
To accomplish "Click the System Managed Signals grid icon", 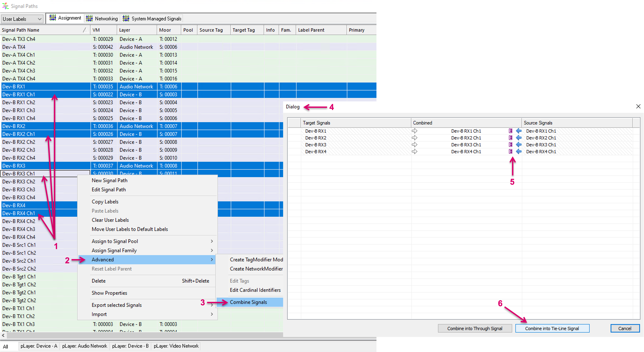I will [126, 18].
